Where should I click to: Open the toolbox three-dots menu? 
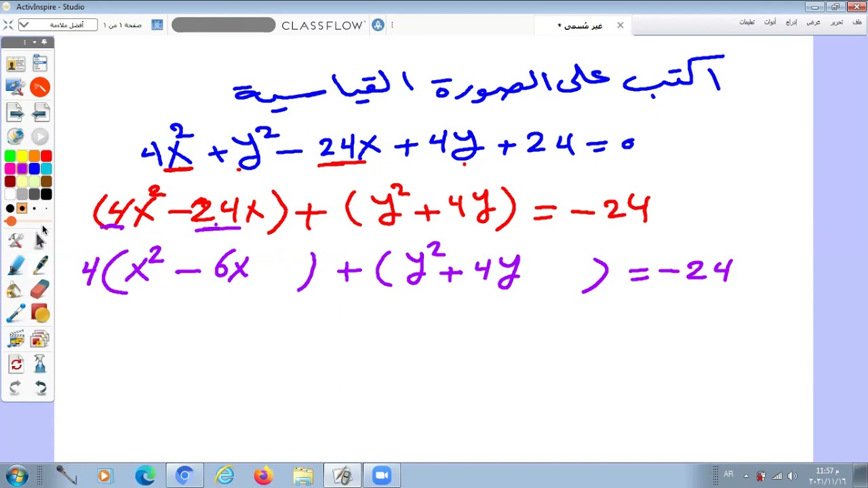coord(24,42)
